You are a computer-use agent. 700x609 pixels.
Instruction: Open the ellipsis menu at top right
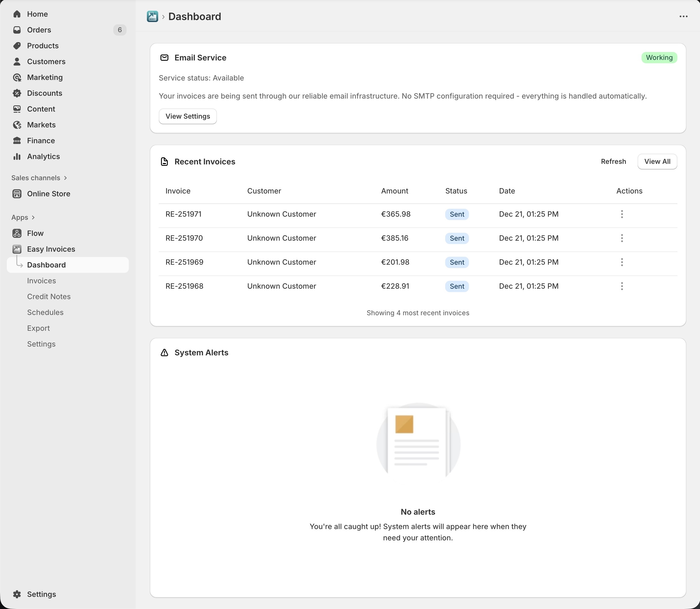coord(684,16)
